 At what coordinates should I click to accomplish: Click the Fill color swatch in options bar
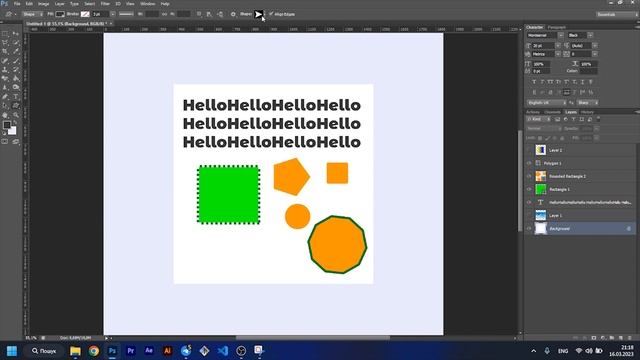coord(60,14)
